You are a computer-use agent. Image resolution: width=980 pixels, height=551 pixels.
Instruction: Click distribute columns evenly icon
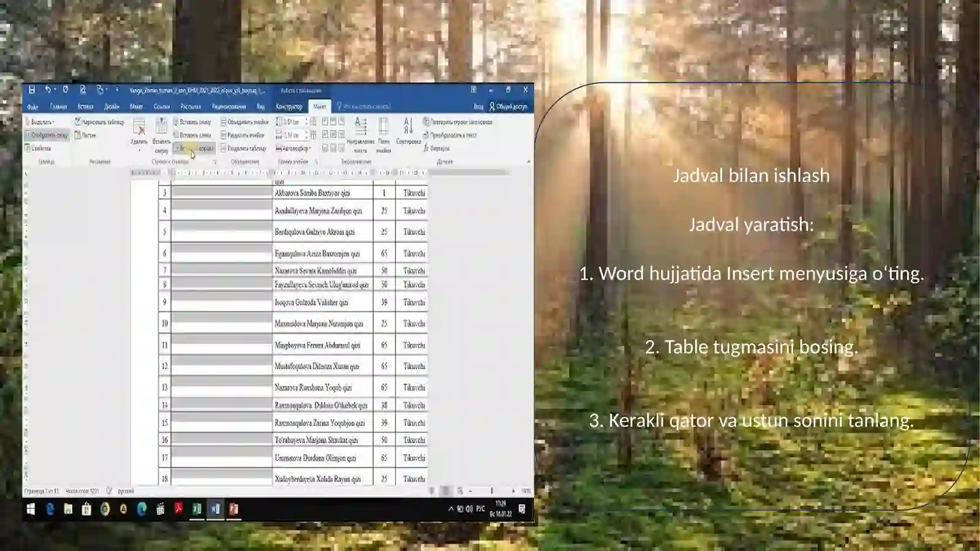pos(313,135)
